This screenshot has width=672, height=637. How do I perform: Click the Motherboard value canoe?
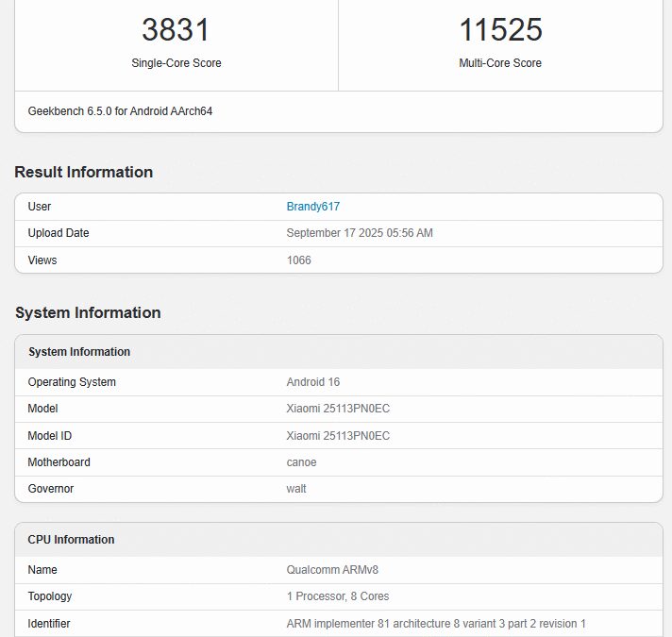click(x=301, y=462)
